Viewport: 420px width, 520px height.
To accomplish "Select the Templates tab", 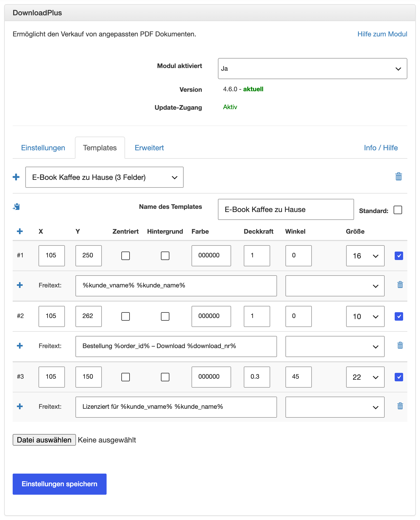I will [100, 148].
